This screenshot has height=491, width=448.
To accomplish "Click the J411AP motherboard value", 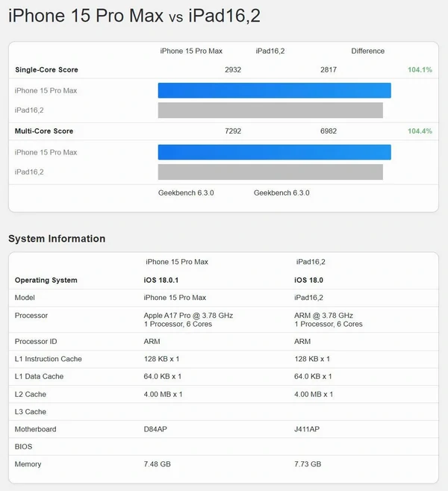I will pyautogui.click(x=307, y=429).
